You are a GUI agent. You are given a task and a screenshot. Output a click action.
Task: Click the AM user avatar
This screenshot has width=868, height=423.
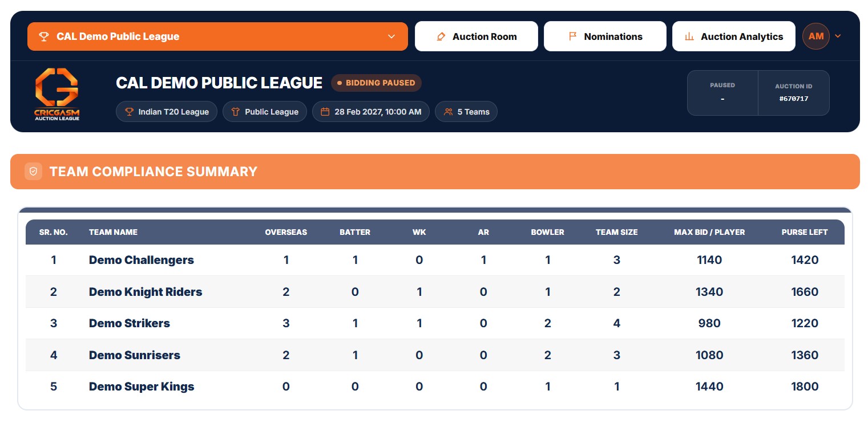(816, 36)
